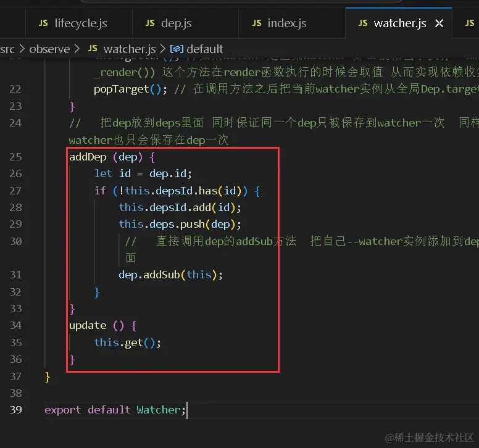Image resolution: width=479 pixels, height=448 pixels.
Task: Click on this.depsId.add(id) statement
Action: click(180, 208)
